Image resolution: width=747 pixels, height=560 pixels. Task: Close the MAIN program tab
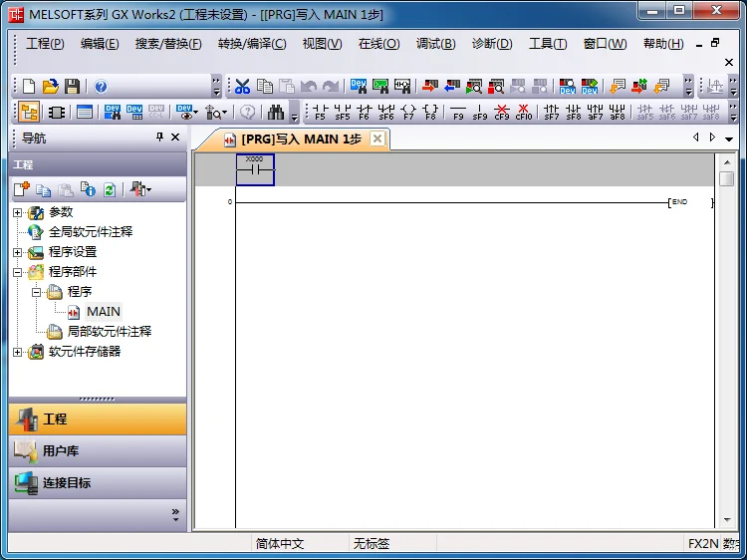point(377,139)
